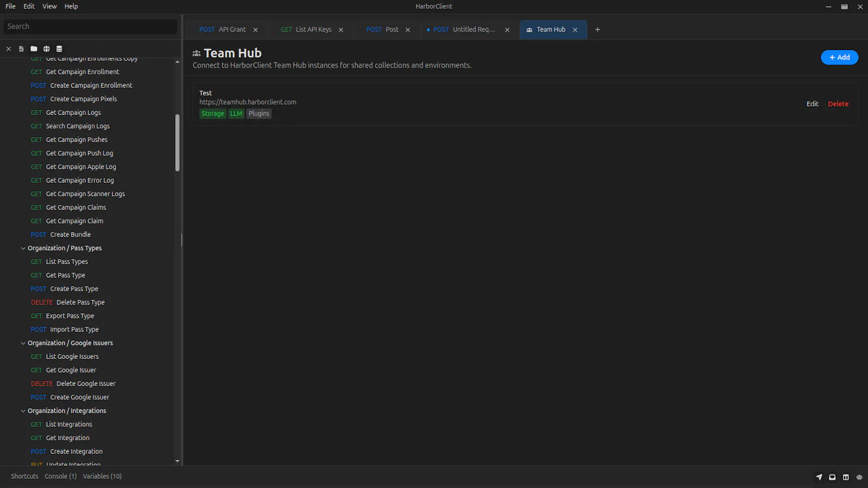Open GET Get Campaign Push Log request

[x=72, y=153]
